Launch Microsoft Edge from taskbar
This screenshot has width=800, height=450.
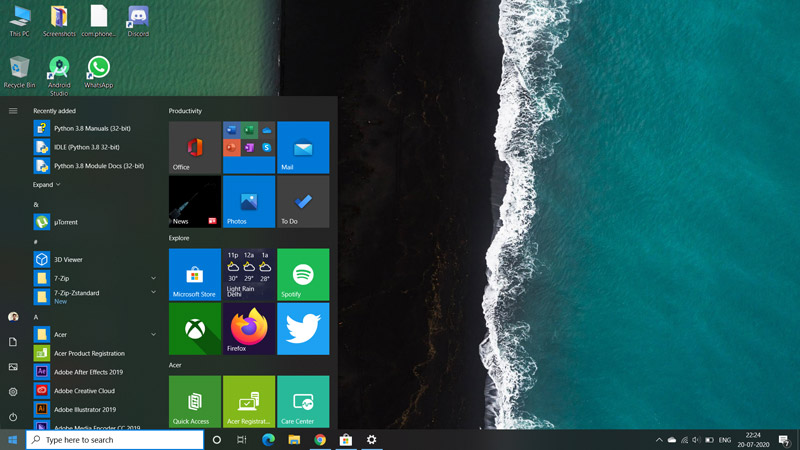tap(268, 440)
